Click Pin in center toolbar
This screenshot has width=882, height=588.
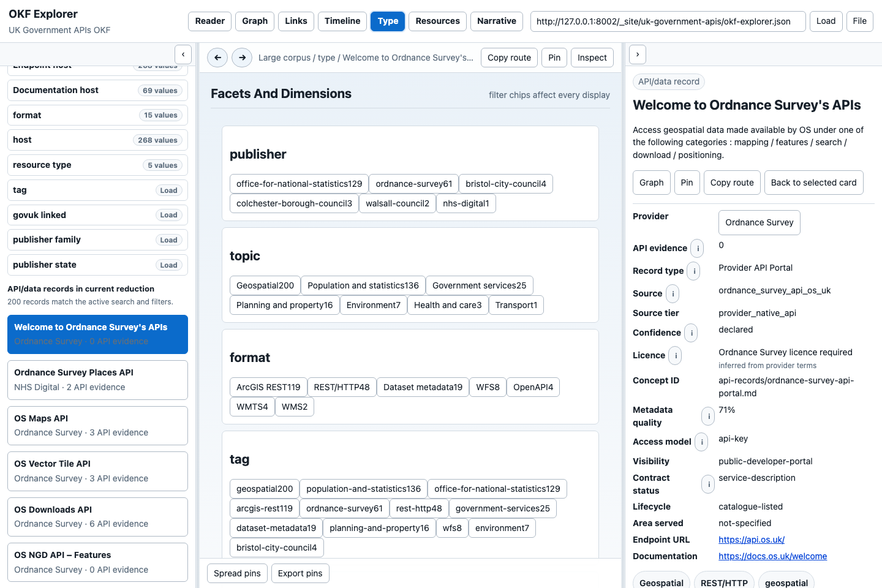[554, 58]
